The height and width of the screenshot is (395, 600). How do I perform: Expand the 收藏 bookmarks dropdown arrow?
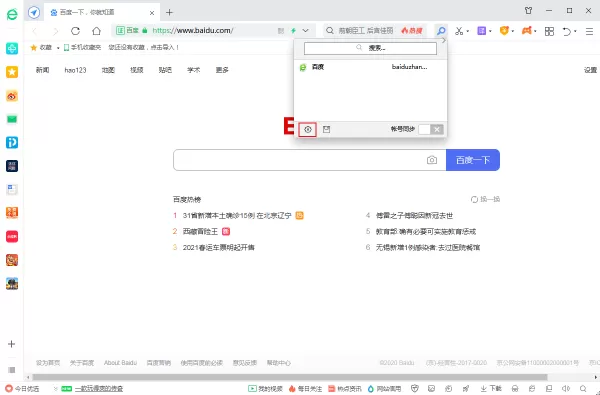click(58, 48)
